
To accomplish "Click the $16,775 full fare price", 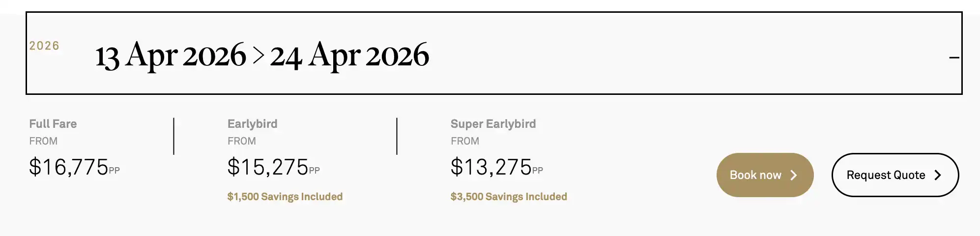I will point(69,167).
